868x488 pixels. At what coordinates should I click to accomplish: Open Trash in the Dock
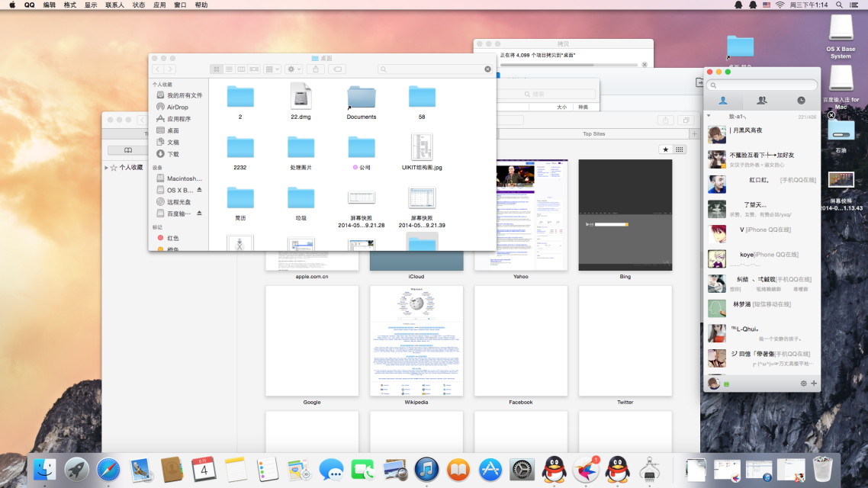click(x=822, y=469)
